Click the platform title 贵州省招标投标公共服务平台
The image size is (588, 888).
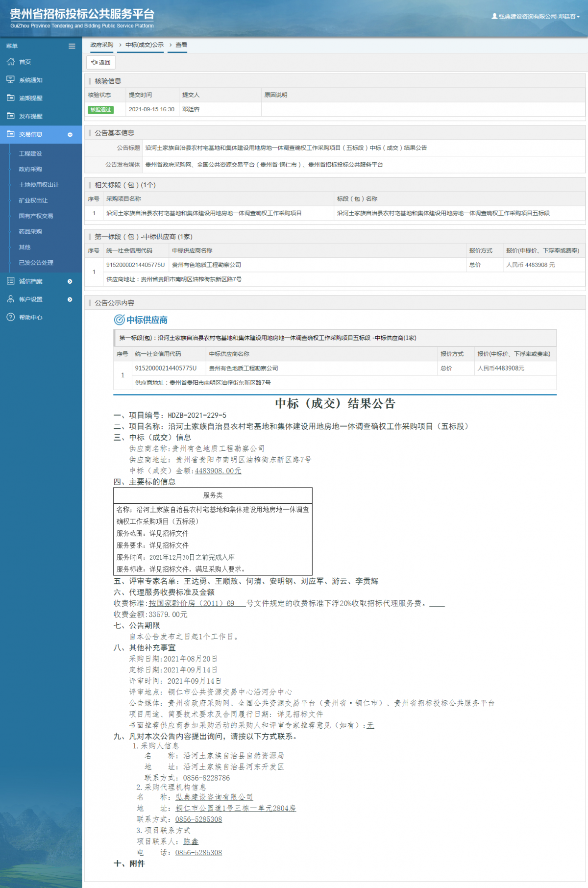click(82, 14)
